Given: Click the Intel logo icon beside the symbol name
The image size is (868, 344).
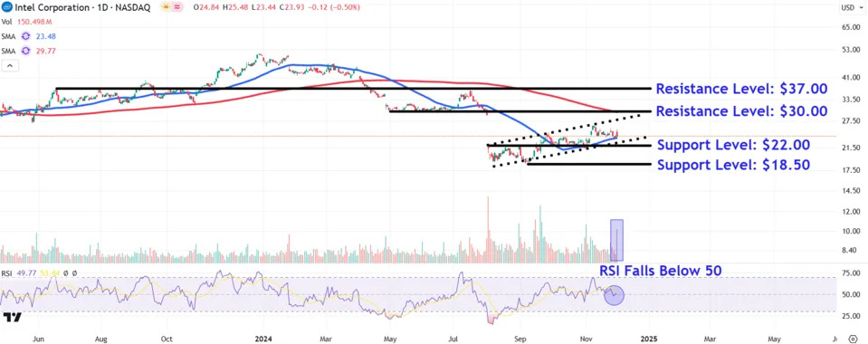Looking at the screenshot, I should [x=6, y=8].
